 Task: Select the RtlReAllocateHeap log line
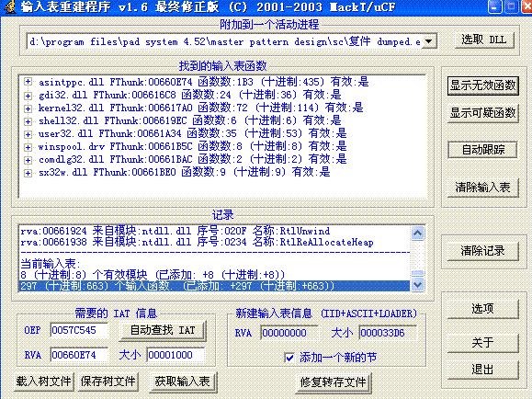(198, 243)
